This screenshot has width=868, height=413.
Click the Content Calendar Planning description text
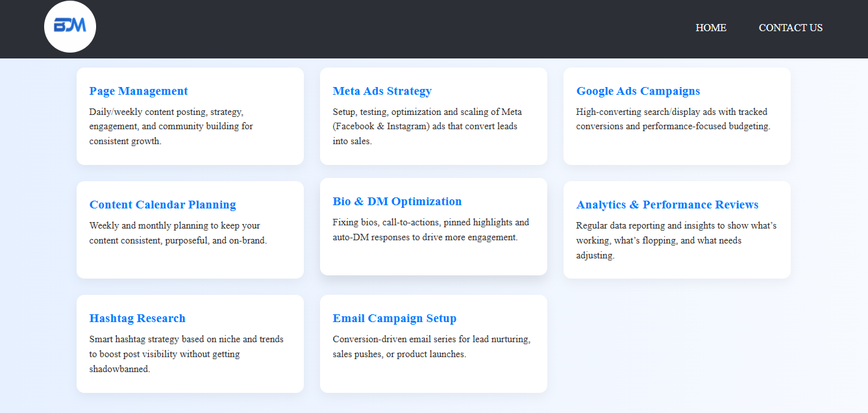[177, 233]
